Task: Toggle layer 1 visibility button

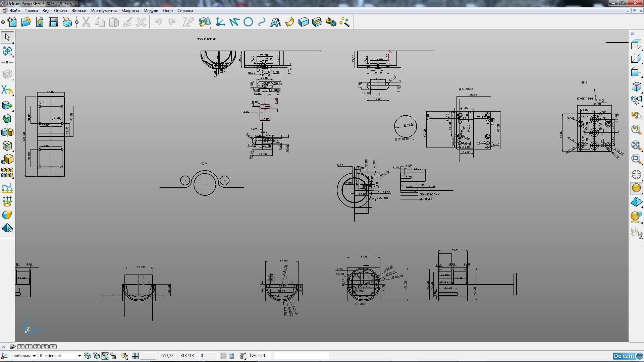Action: pos(29,347)
